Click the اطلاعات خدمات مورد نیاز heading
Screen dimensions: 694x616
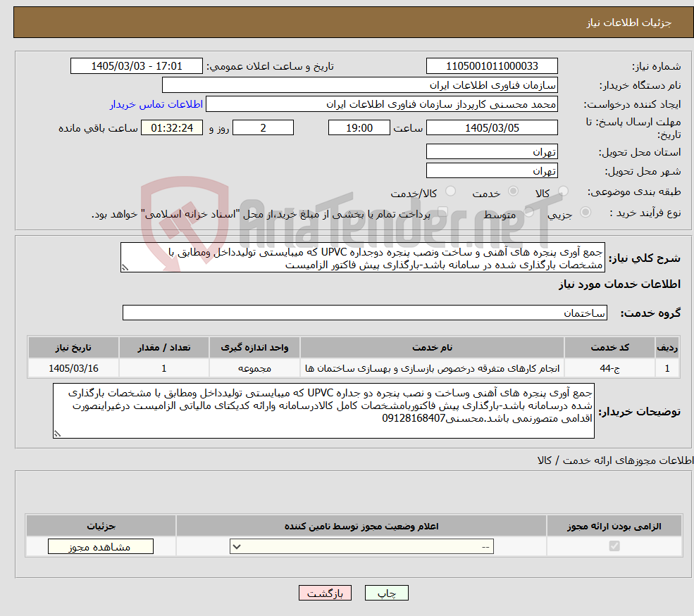coord(619,284)
